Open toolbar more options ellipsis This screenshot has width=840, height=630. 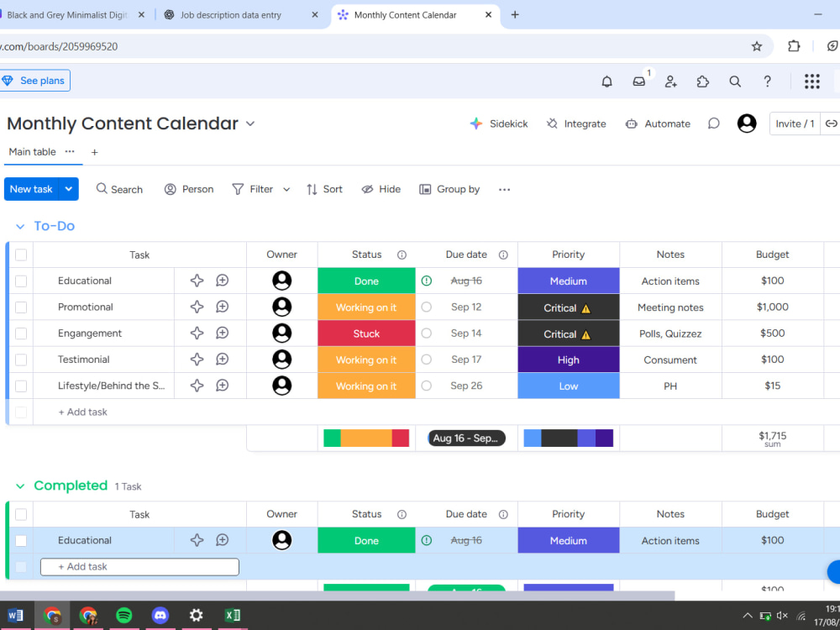pos(504,189)
